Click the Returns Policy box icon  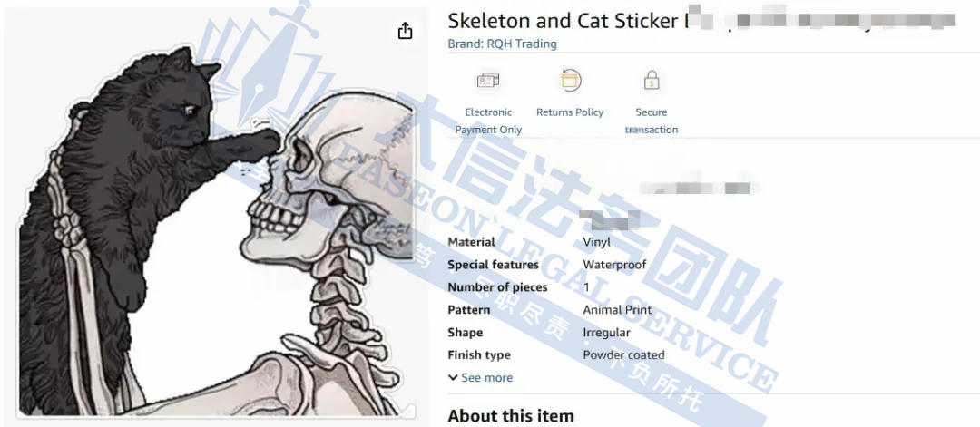pyautogui.click(x=570, y=81)
